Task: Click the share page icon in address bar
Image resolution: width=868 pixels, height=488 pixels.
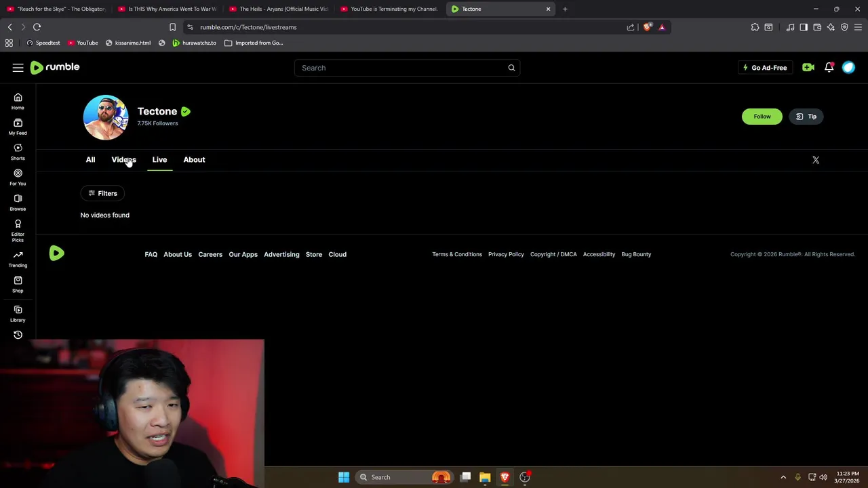Action: 631,27
